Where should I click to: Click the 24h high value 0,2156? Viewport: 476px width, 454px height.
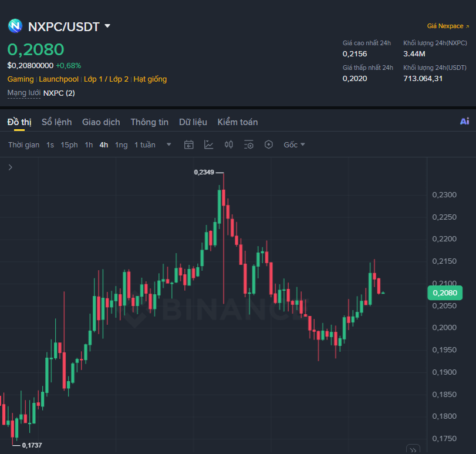click(x=355, y=54)
